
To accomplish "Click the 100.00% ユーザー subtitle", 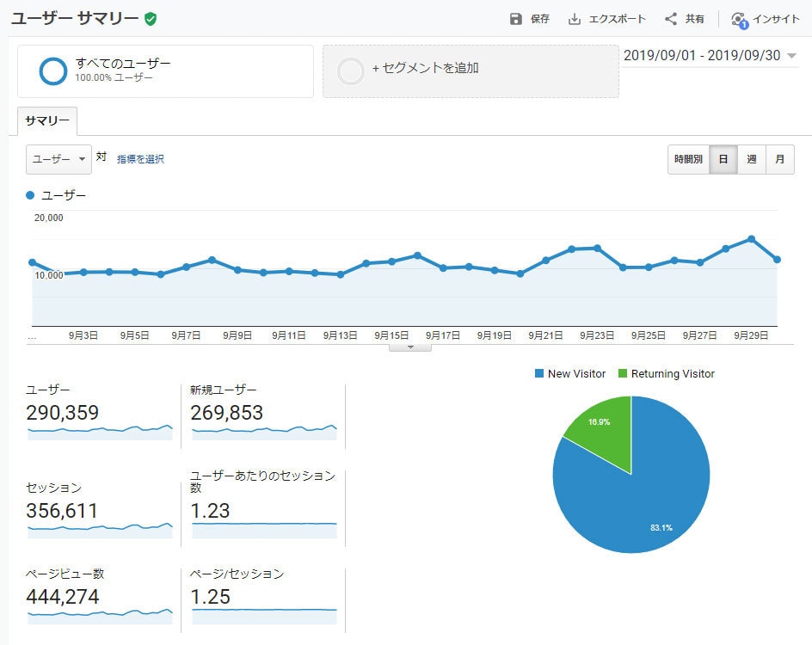I will 114,77.
